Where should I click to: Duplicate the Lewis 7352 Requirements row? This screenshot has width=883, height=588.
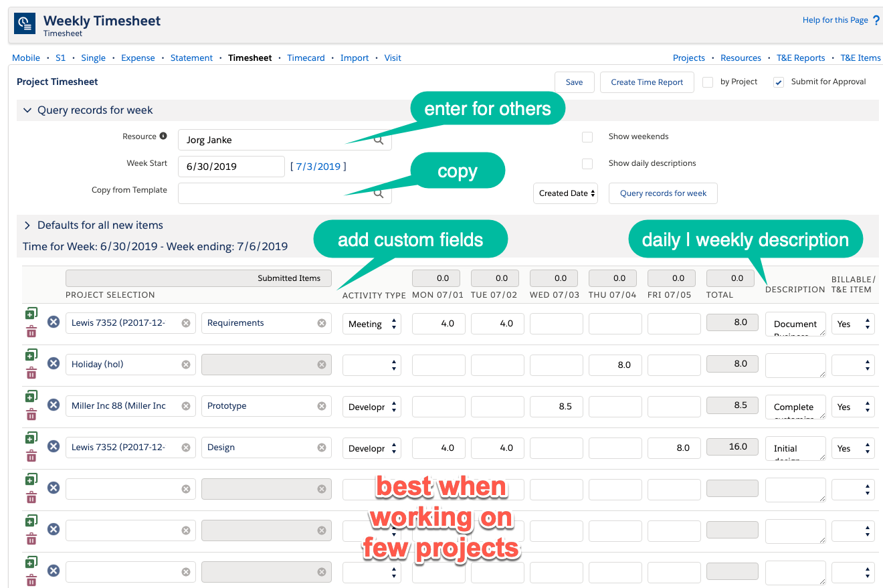coord(31,313)
